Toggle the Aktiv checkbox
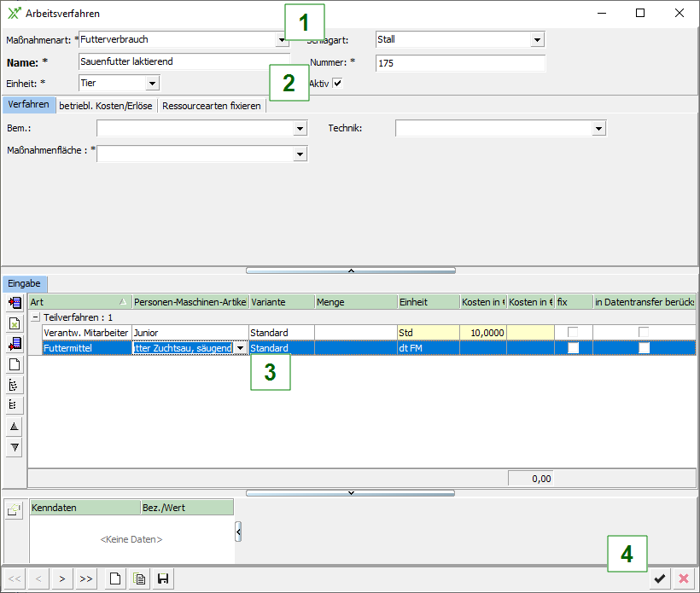The width and height of the screenshot is (700, 593). click(x=338, y=83)
